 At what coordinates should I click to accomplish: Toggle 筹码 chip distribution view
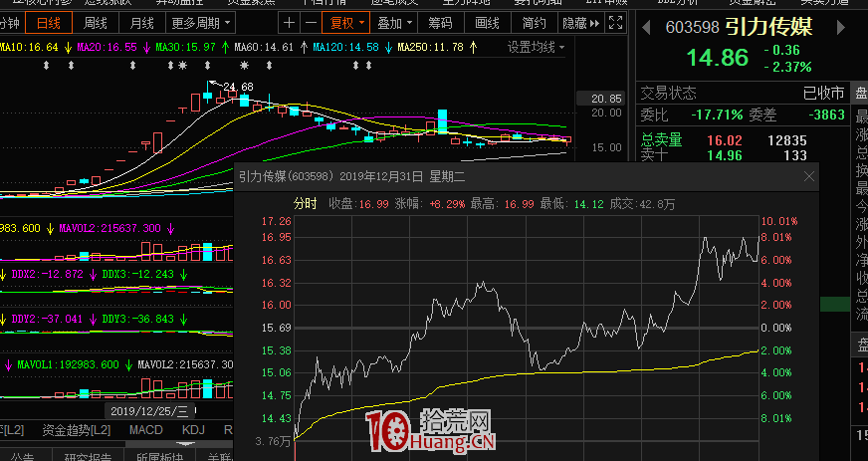click(440, 23)
